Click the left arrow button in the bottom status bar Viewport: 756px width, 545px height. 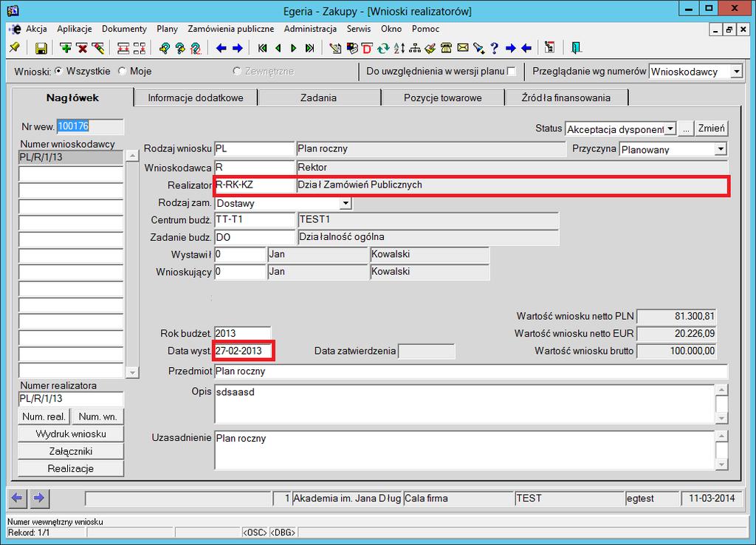(18, 498)
